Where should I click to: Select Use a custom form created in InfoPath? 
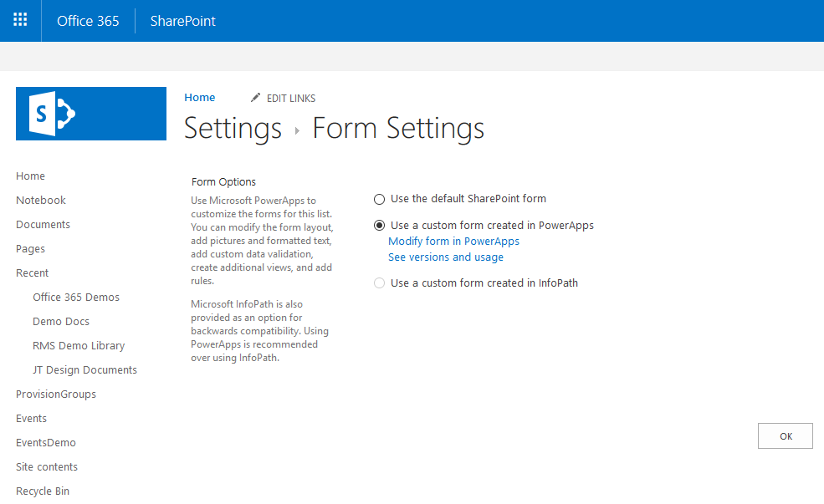[x=379, y=283]
